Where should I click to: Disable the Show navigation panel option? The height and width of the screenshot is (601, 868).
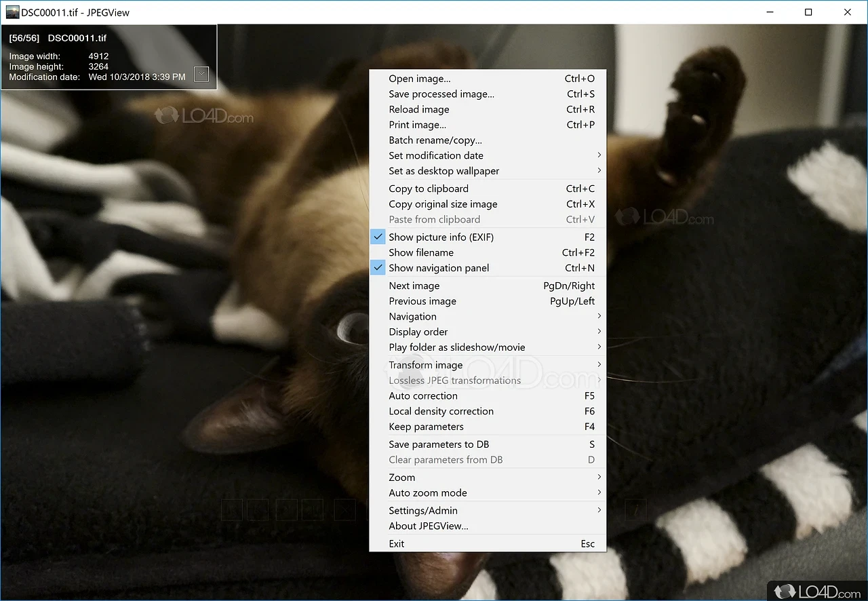[x=439, y=267]
